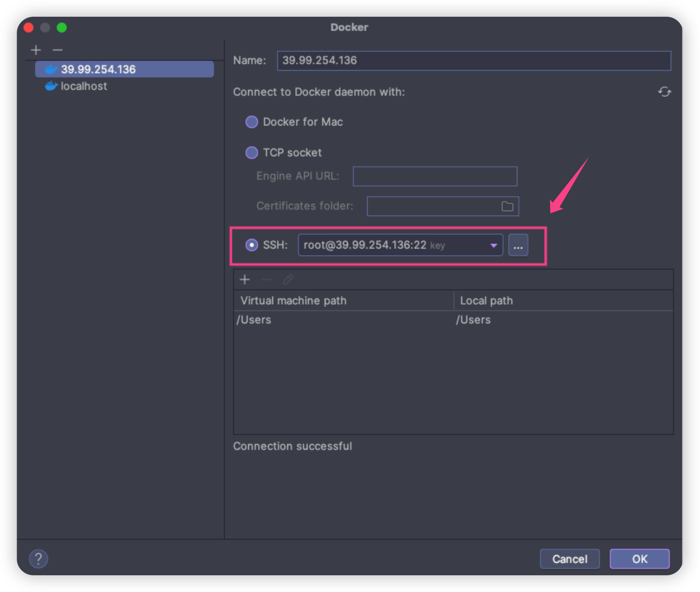
Task: Remove selected path mapping entry
Action: coord(266,279)
